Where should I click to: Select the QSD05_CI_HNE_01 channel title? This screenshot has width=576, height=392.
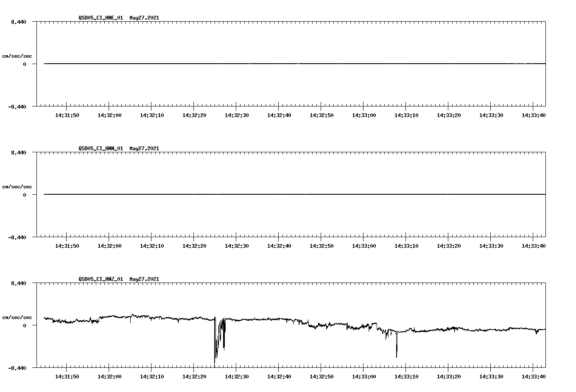click(x=100, y=18)
